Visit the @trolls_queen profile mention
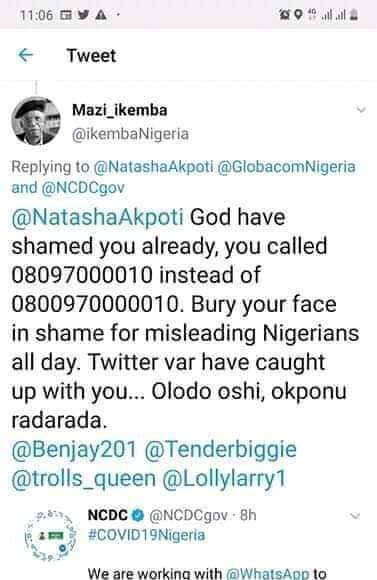377x580 pixels. pyautogui.click(x=84, y=479)
